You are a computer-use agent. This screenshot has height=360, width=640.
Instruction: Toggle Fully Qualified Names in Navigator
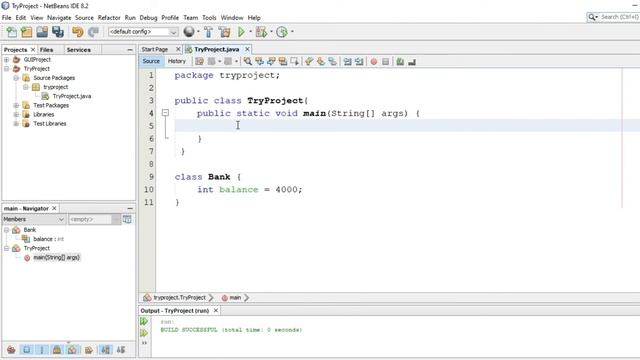pyautogui.click(x=88, y=350)
